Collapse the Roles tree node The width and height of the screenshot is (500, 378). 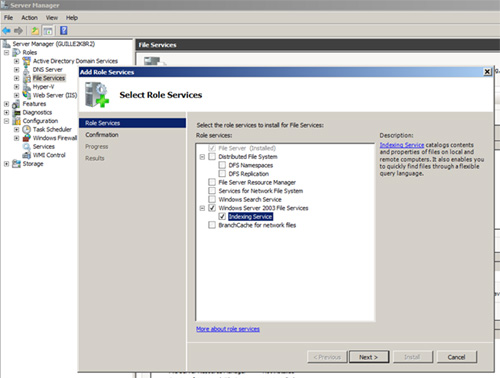coord(6,53)
